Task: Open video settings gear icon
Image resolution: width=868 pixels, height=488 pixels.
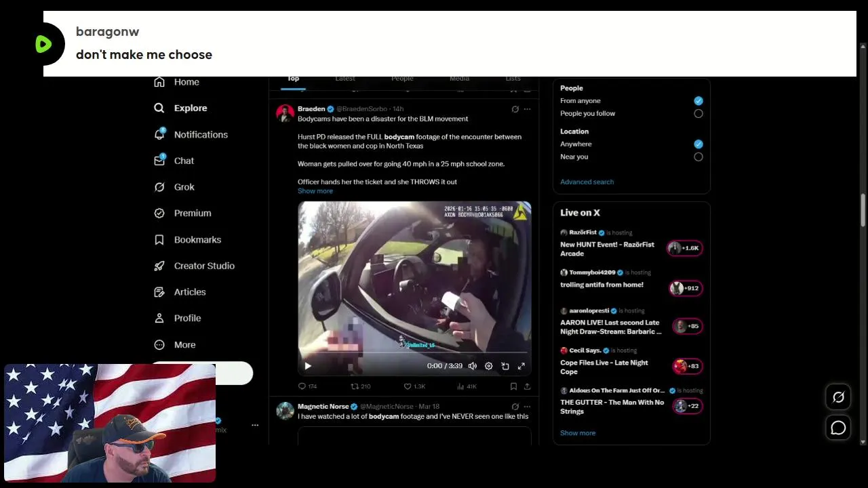Action: [x=488, y=366]
